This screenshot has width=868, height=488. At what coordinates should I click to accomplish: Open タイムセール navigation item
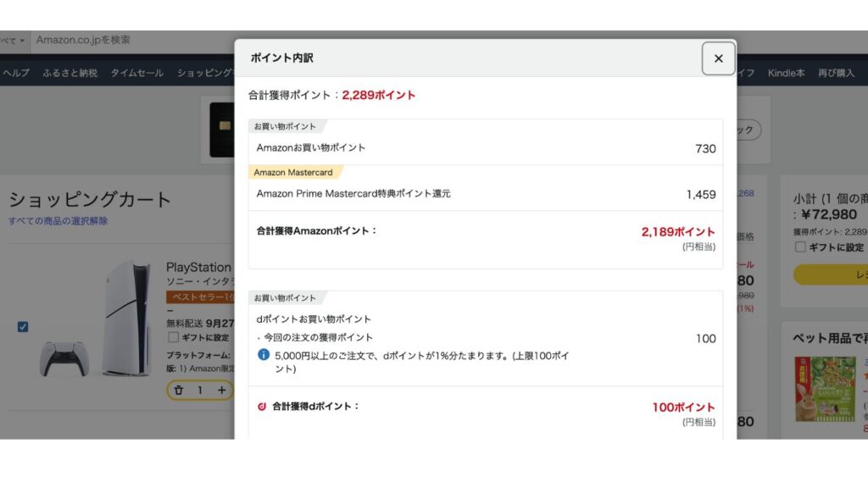coord(136,73)
